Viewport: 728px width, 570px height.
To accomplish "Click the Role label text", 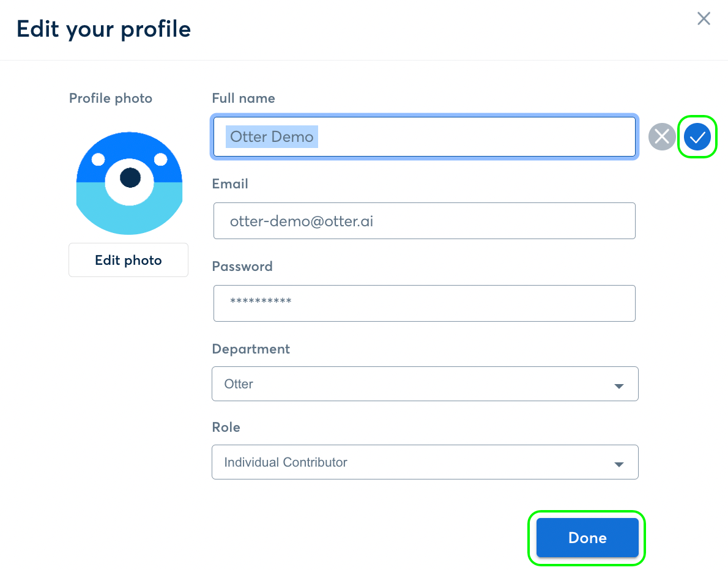I will 226,427.
